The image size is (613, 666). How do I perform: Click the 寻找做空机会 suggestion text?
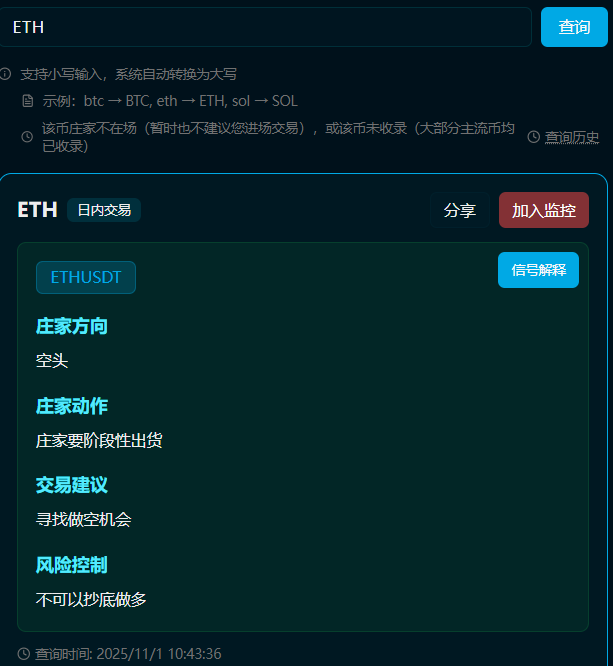coord(84,519)
